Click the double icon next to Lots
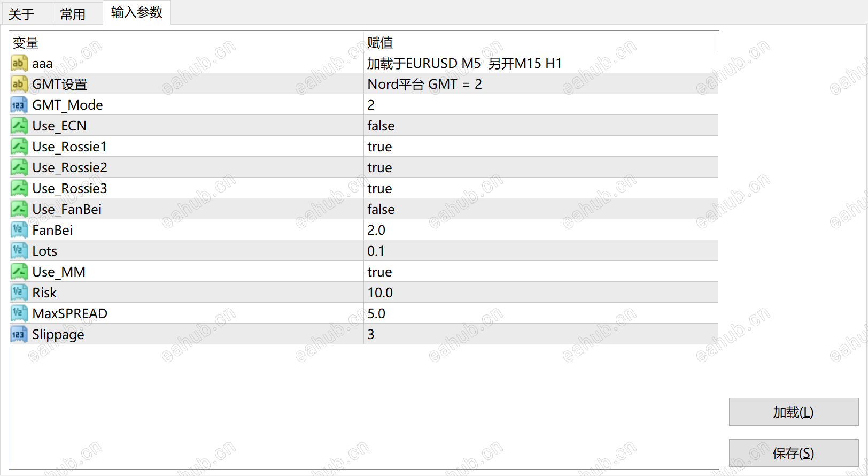 [x=19, y=251]
